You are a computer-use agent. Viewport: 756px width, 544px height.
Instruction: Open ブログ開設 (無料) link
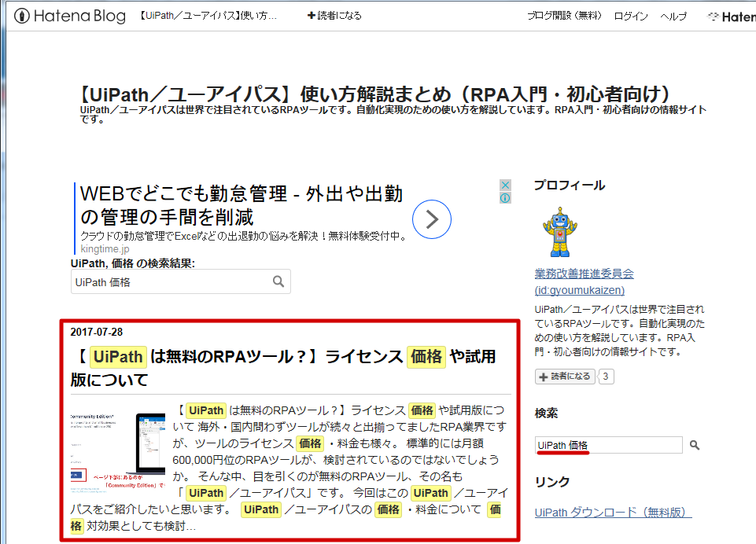pos(565,16)
